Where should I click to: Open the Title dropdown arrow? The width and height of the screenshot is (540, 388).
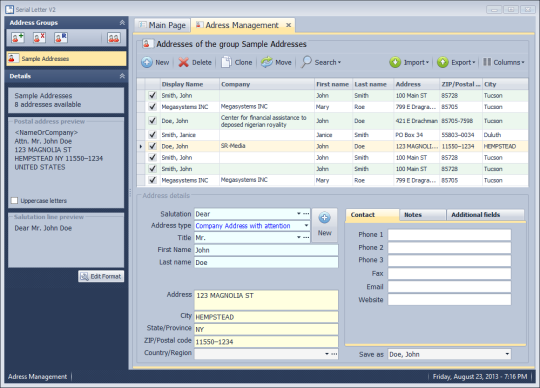tap(299, 238)
